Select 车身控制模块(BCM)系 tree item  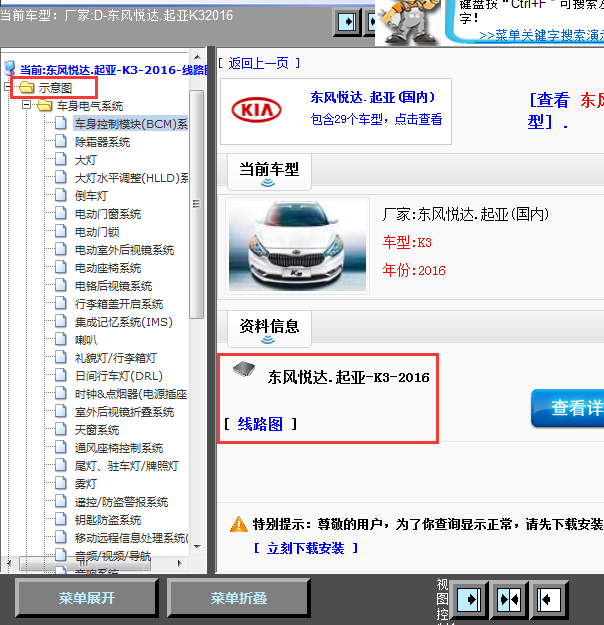point(131,124)
